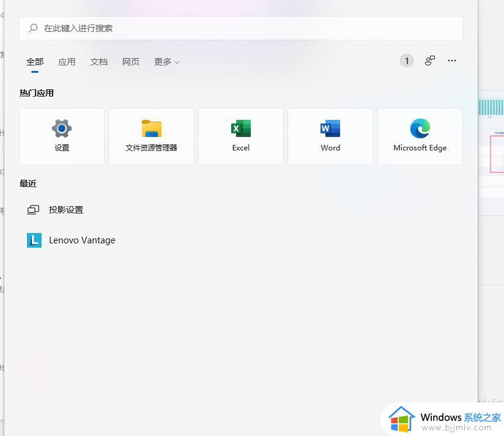Open recent item 投影设置
This screenshot has height=436, width=504.
click(66, 210)
